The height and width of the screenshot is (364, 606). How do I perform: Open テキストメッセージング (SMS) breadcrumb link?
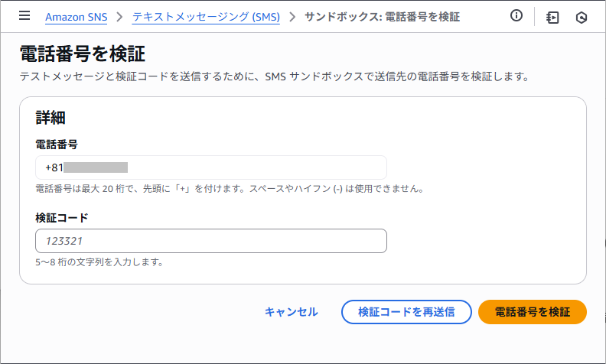[206, 17]
